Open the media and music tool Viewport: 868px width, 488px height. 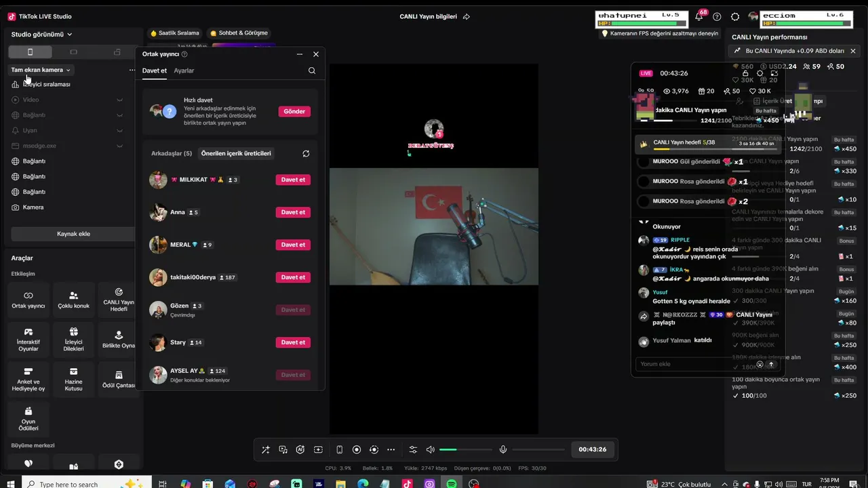pos(283,449)
